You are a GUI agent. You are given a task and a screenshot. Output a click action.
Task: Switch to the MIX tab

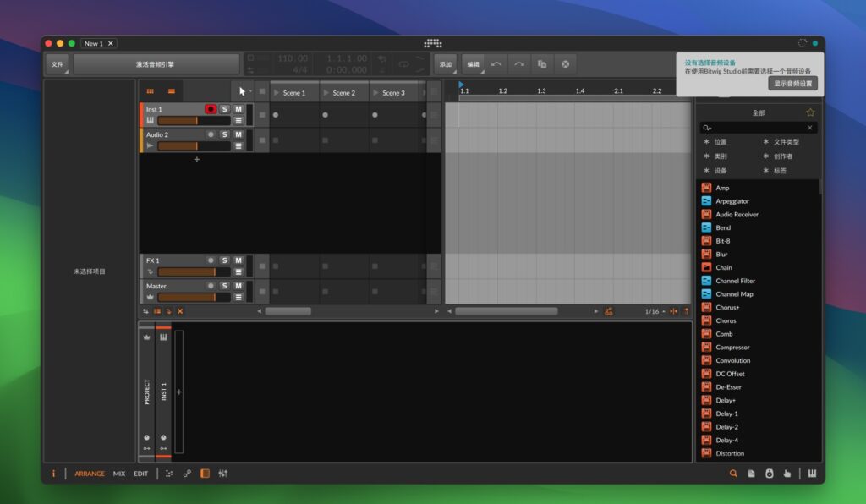click(x=121, y=474)
